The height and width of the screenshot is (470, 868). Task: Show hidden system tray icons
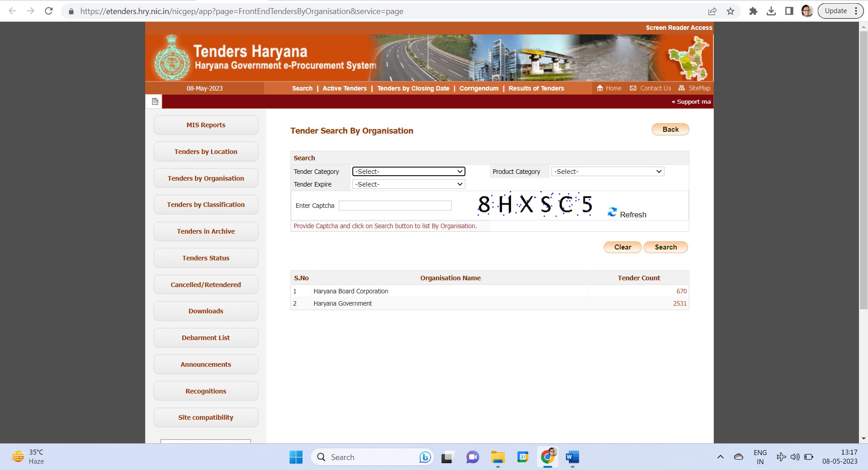point(720,457)
